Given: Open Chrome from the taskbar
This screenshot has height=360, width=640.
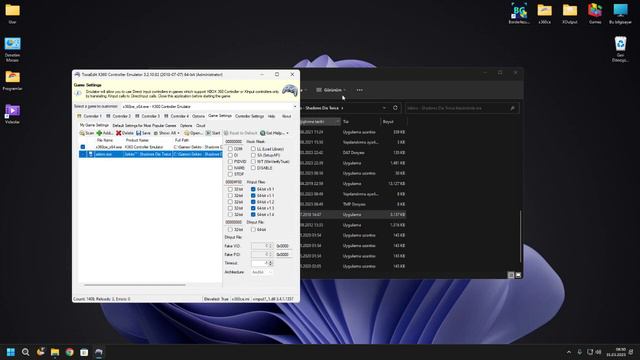Looking at the screenshot, I should [69, 352].
